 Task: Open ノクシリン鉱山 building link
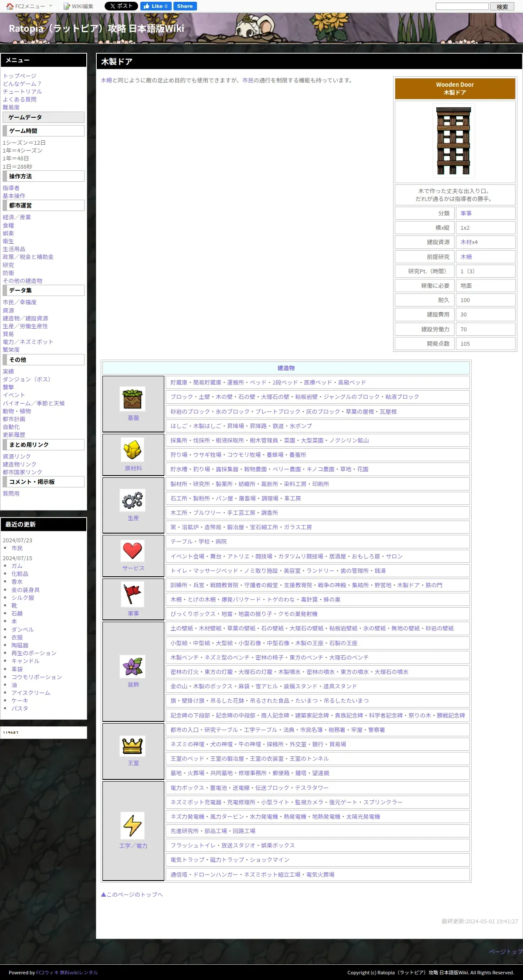pyautogui.click(x=349, y=440)
